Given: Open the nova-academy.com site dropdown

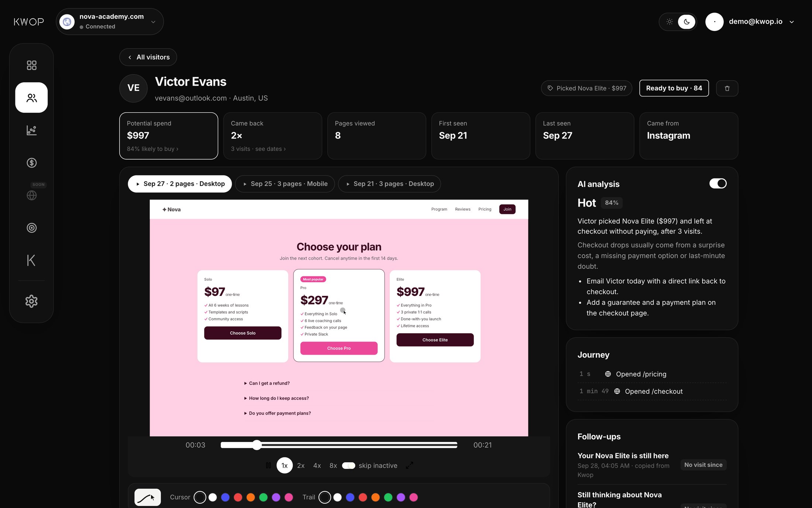Looking at the screenshot, I should click(x=110, y=22).
